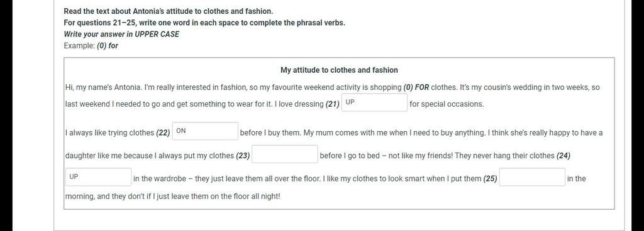Click the '(24)' gap number label
Viewport: 644px width, 231px height.
(x=563, y=156)
